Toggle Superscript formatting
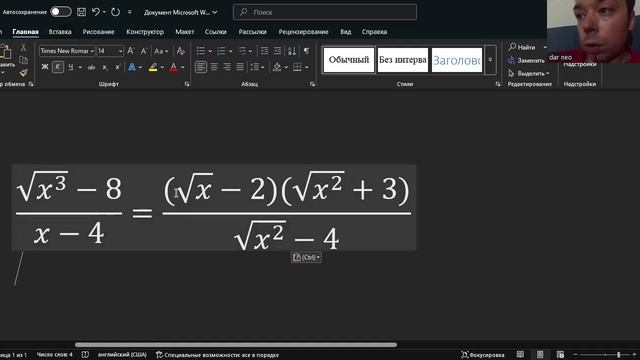This screenshot has width=640, height=360. click(118, 67)
